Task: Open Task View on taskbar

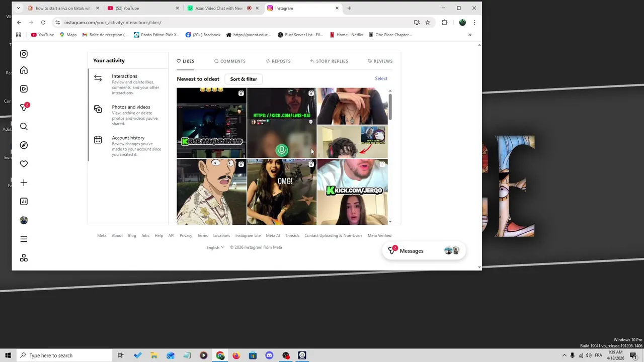Action: (x=121, y=355)
